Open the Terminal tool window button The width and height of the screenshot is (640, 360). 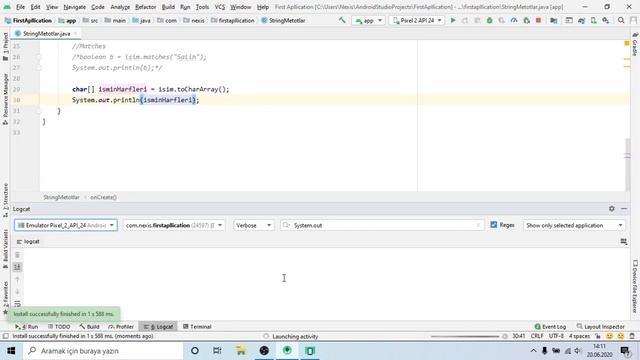[197, 327]
